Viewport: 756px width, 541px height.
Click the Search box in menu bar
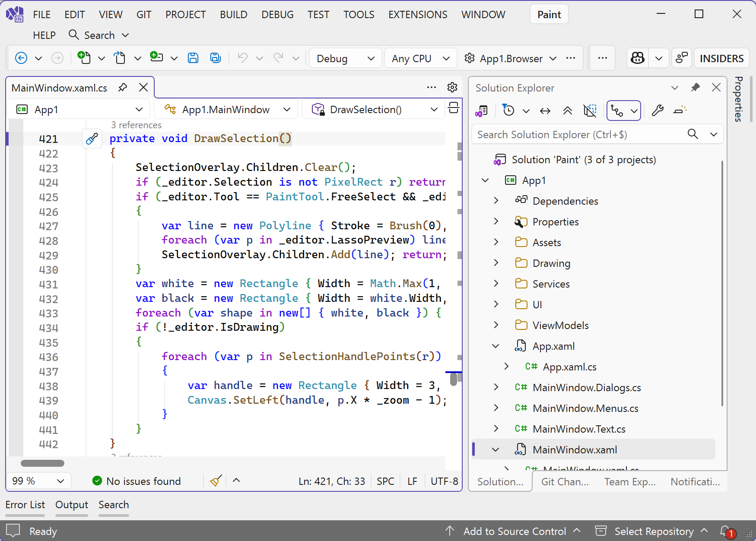[99, 35]
